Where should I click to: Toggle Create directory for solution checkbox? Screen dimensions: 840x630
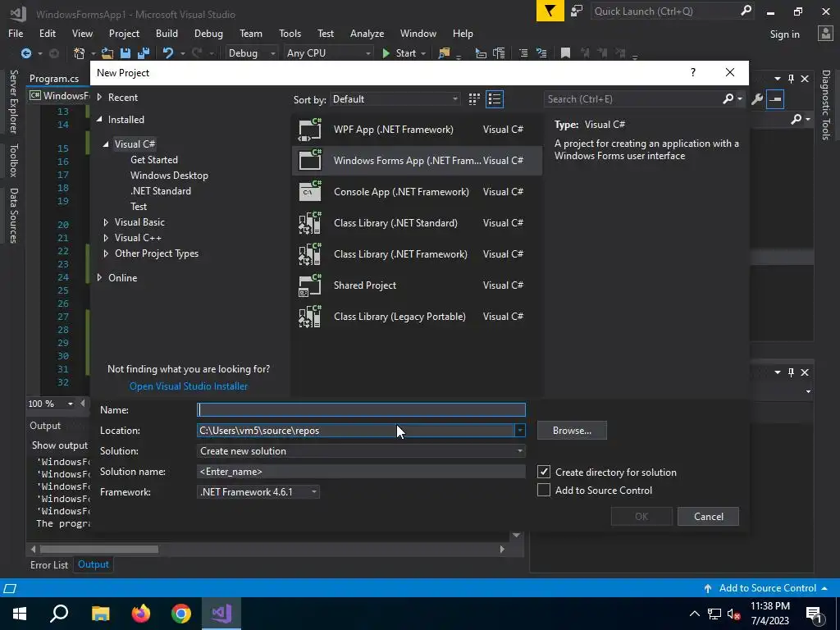click(544, 472)
